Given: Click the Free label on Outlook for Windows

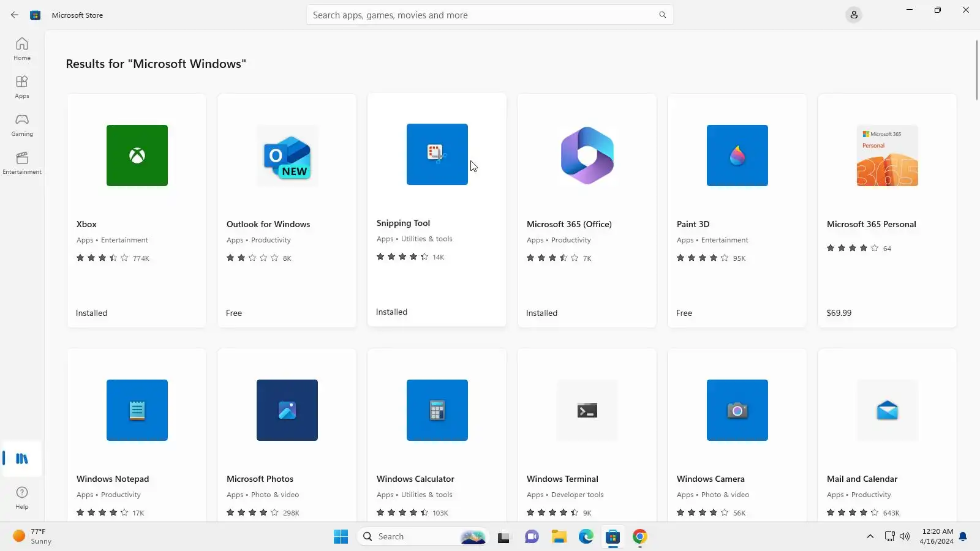Looking at the screenshot, I should coord(234,313).
